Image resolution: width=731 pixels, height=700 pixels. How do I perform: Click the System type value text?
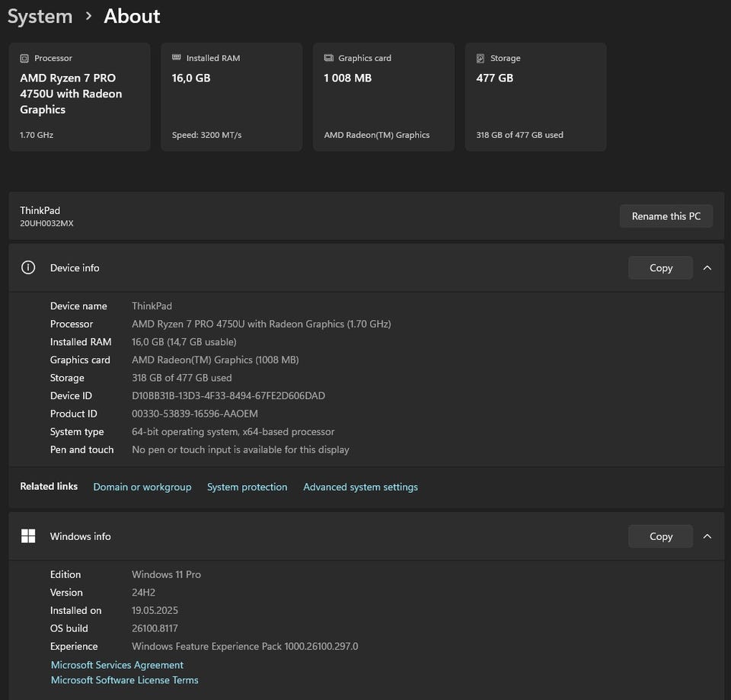[x=233, y=432]
